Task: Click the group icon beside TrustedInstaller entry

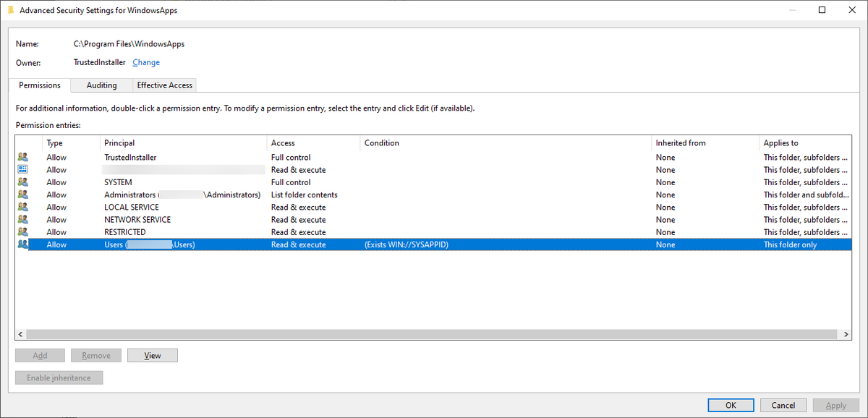Action: point(22,157)
